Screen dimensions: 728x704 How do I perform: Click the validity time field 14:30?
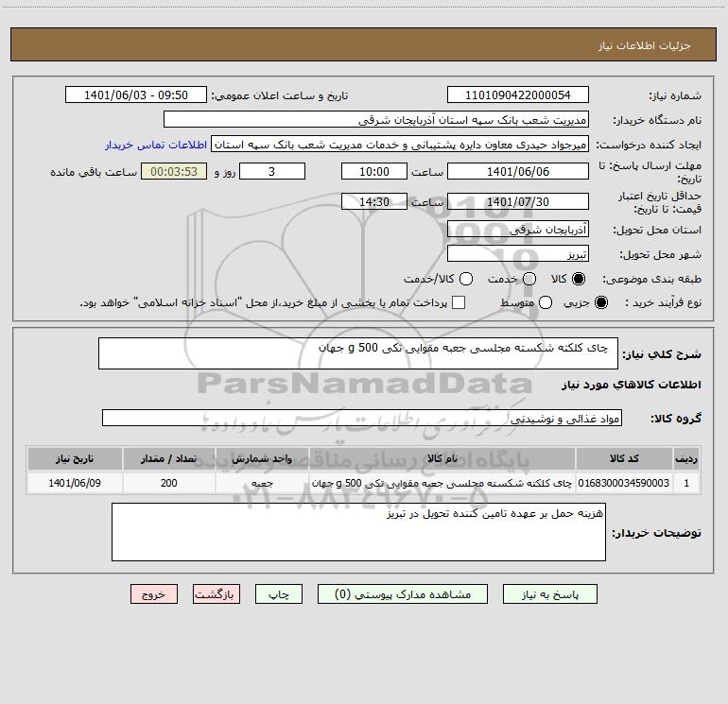(x=374, y=201)
